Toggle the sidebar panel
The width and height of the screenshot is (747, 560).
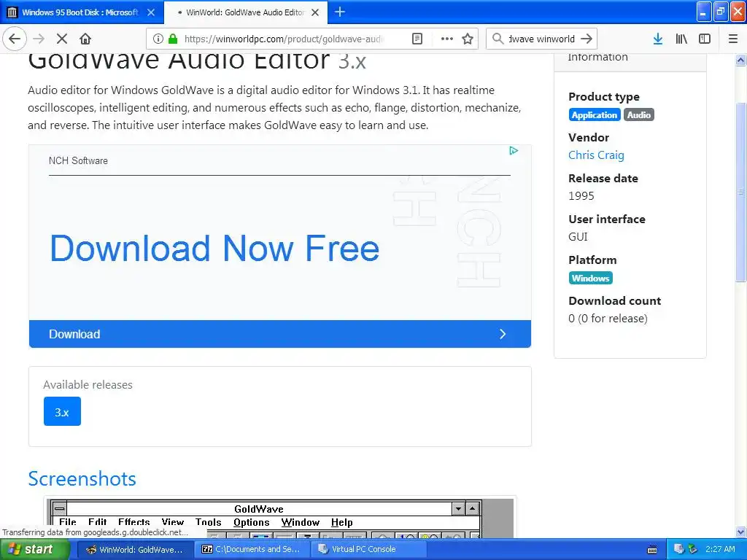[x=705, y=39]
